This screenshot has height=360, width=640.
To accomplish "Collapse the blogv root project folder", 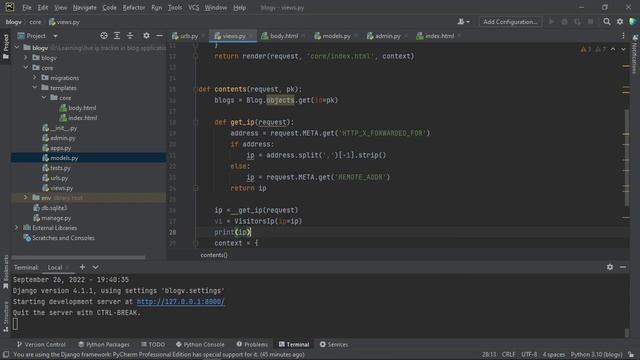I will click(17, 48).
